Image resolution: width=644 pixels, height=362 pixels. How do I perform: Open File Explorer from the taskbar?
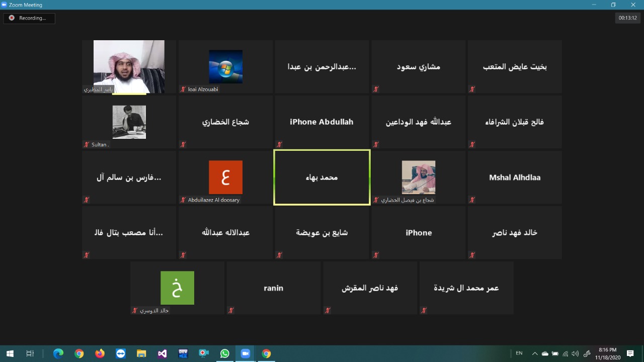141,353
